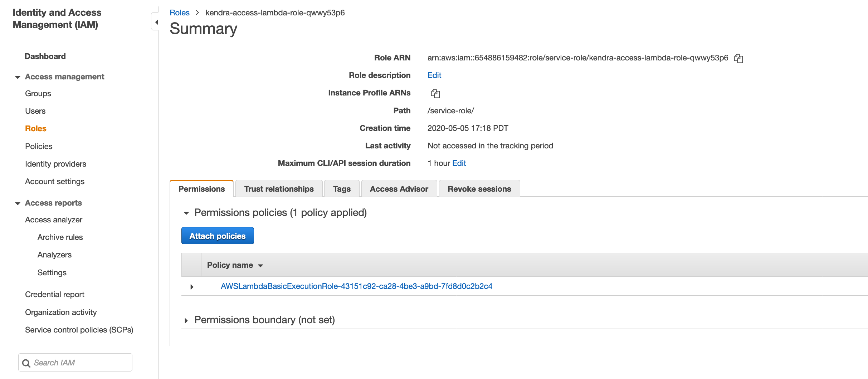This screenshot has height=379, width=868.
Task: Open Account settings page
Action: tap(55, 181)
